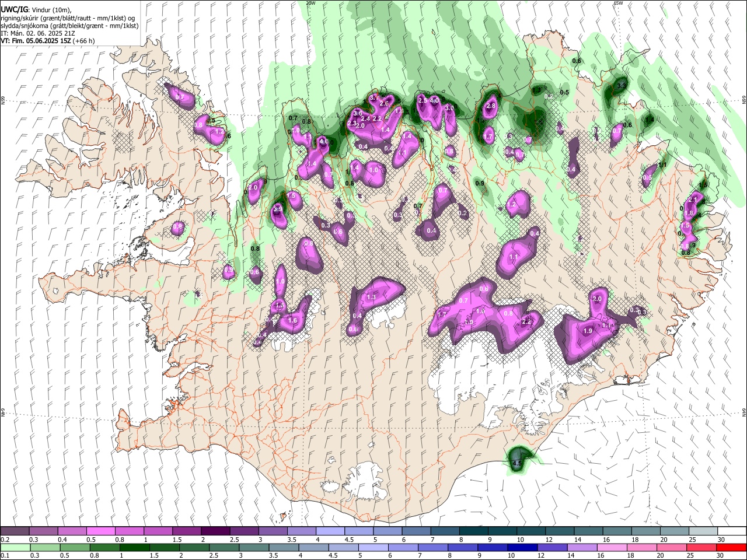Pick the darkest purple snow legend swatch
The image size is (747, 560).
pyautogui.click(x=215, y=531)
